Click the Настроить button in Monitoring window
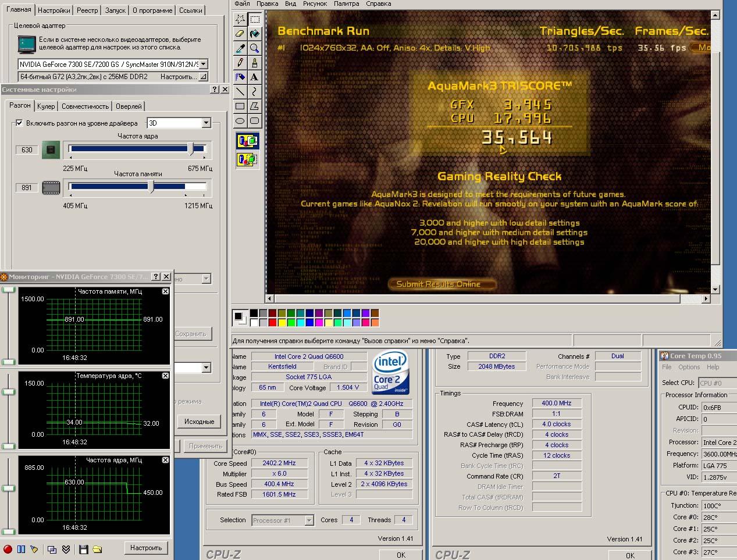Screen dimensions: 737x560 [x=146, y=548]
